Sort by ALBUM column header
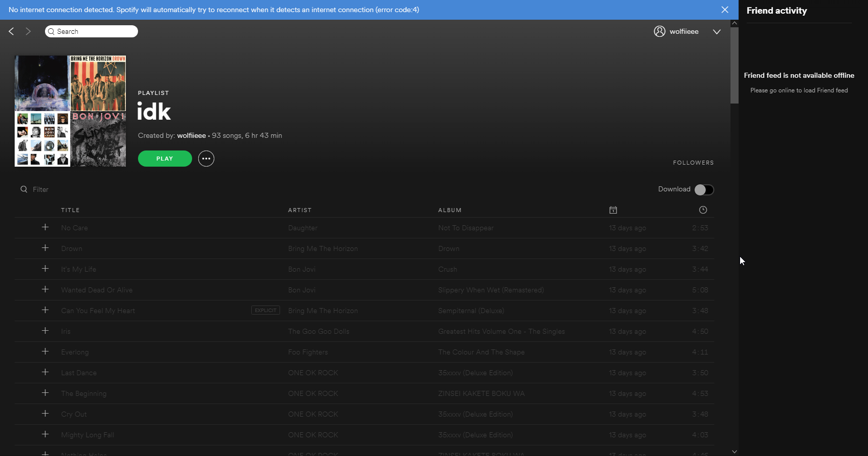The image size is (868, 456). [x=450, y=210]
